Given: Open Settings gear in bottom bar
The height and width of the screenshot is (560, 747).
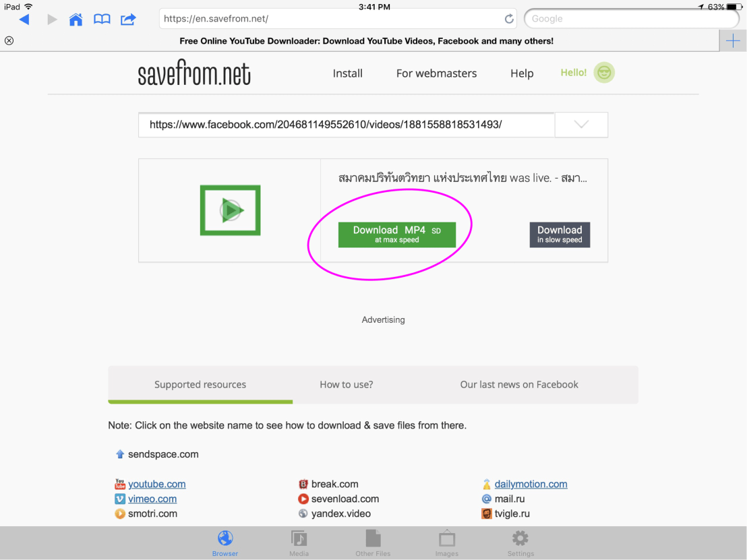Looking at the screenshot, I should pyautogui.click(x=520, y=543).
